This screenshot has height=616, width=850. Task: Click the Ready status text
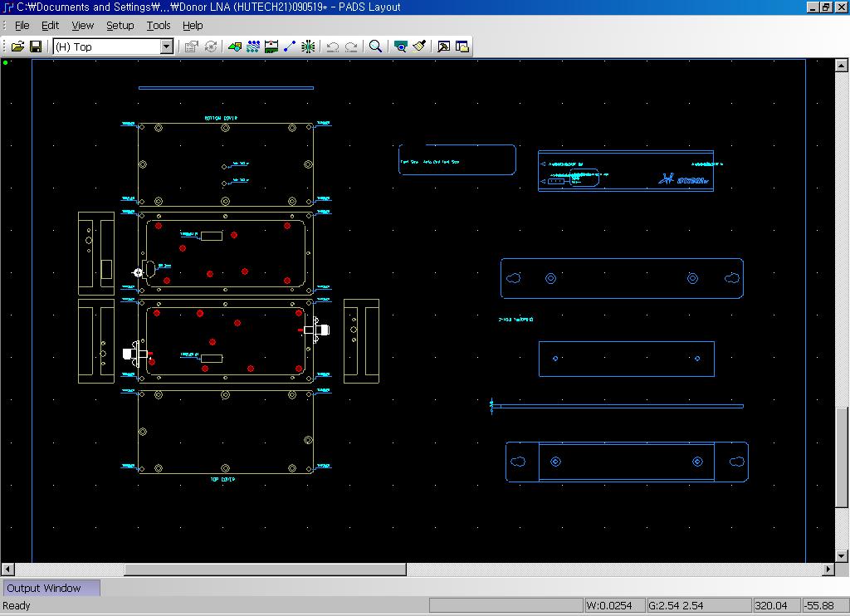pyautogui.click(x=17, y=605)
